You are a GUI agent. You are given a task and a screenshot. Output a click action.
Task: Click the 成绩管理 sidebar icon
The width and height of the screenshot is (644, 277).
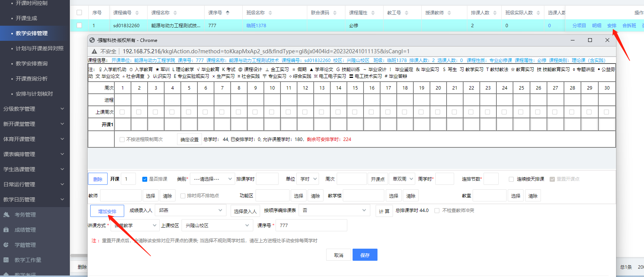pos(6,230)
